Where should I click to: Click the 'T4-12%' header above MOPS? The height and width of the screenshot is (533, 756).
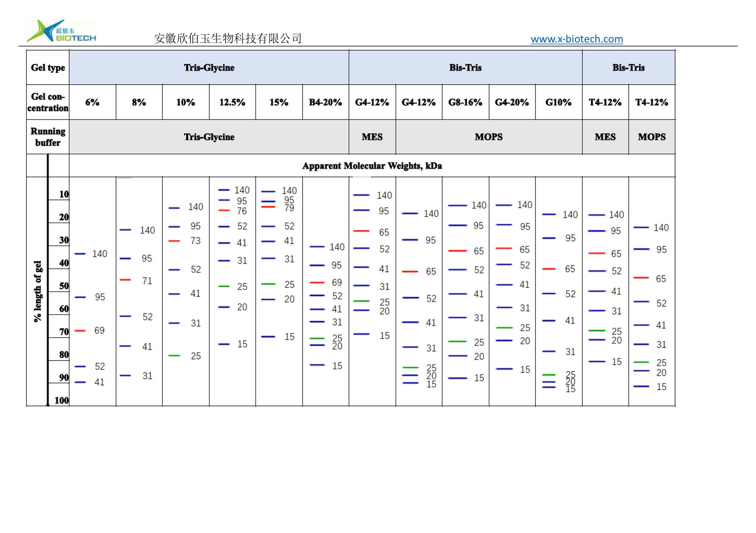(651, 102)
